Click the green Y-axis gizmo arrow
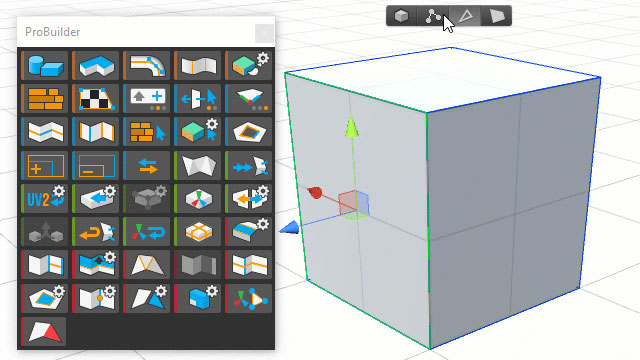Viewport: 640px width, 360px height. pos(351,126)
